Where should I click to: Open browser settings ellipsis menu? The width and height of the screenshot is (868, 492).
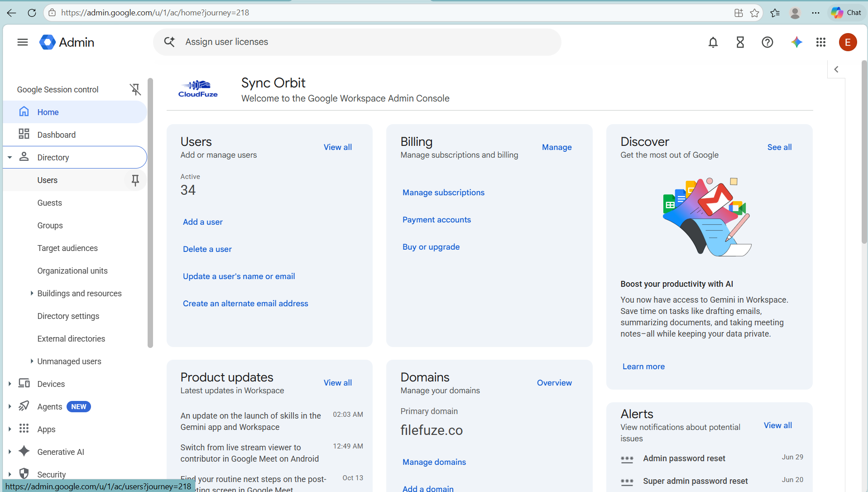815,13
